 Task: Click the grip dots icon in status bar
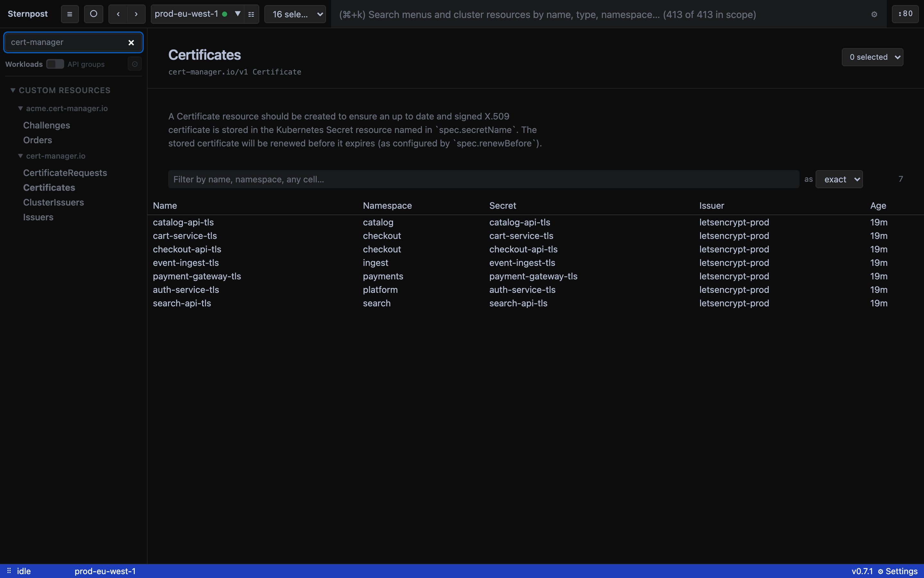pyautogui.click(x=9, y=571)
